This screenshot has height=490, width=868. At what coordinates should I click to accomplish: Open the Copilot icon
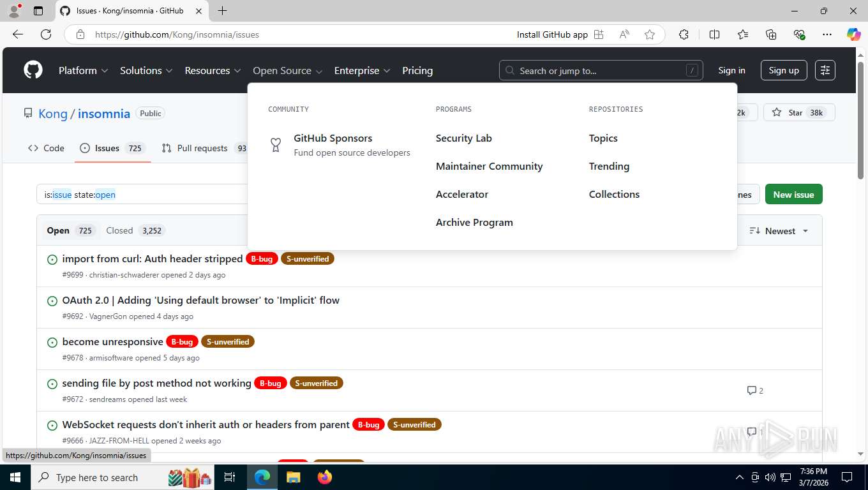click(854, 34)
